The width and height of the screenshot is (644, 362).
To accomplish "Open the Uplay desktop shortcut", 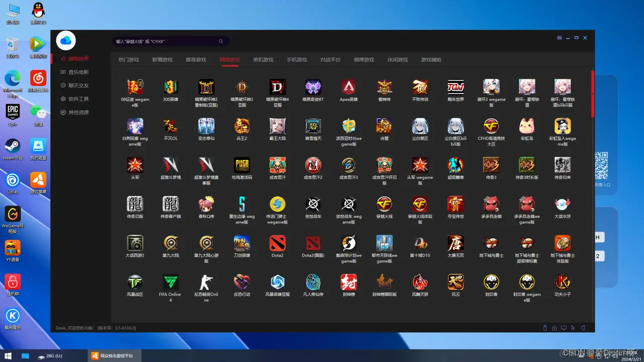I will [x=13, y=183].
